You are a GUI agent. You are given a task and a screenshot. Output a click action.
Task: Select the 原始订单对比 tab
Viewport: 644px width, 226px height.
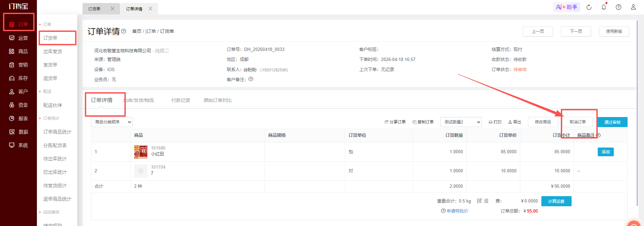pos(218,100)
